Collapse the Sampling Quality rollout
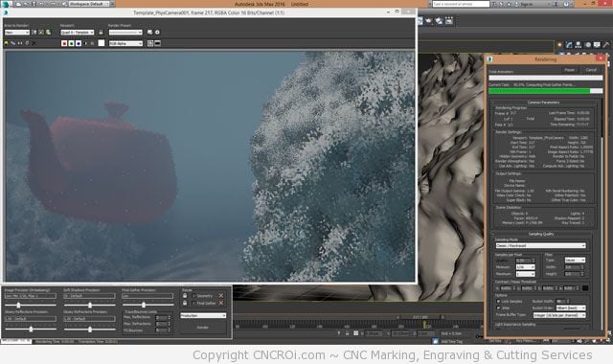This screenshot has height=364, width=613. coord(541,234)
